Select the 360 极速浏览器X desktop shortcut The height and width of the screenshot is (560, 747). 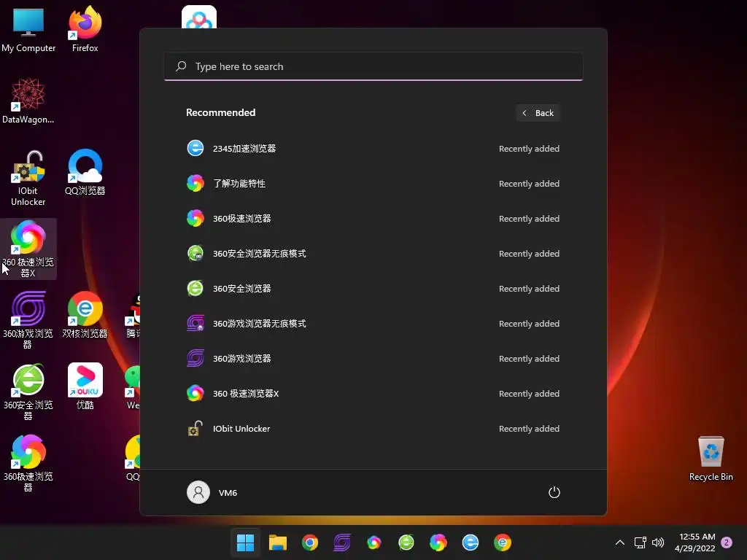[28, 249]
